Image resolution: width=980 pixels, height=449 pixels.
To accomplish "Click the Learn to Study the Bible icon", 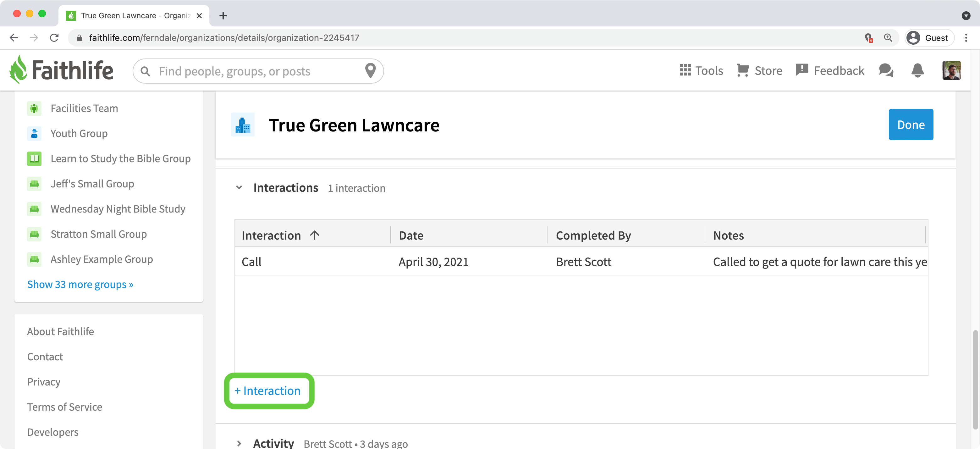I will coord(34,159).
